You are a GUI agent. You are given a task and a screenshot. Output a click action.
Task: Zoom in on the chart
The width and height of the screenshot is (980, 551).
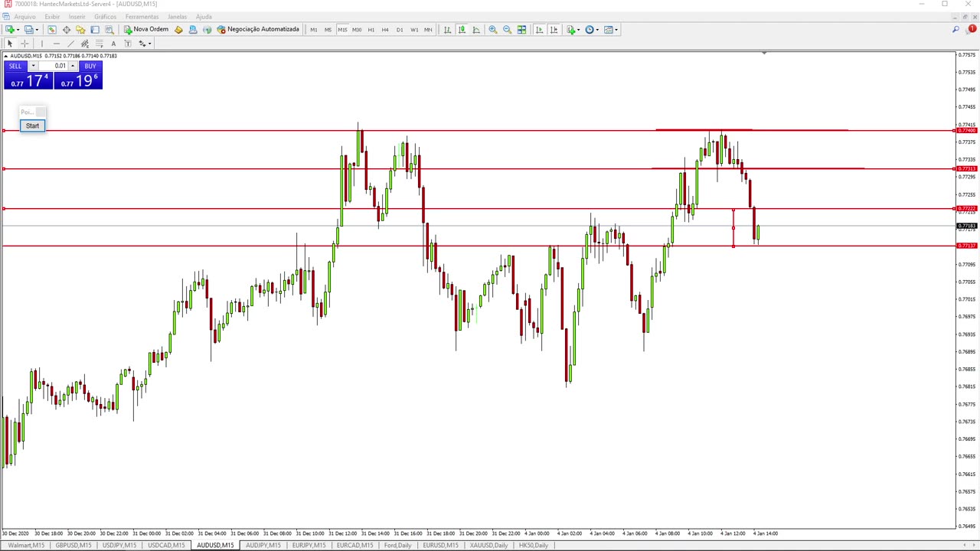click(x=493, y=30)
